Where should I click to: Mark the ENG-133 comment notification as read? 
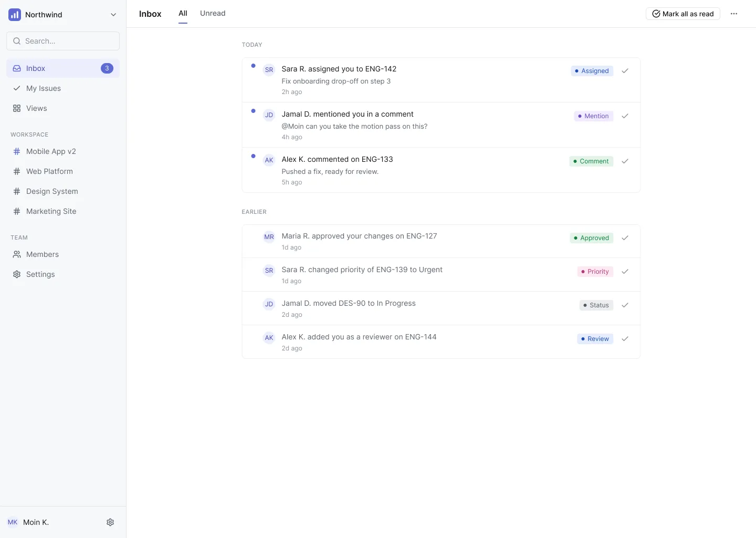tap(625, 161)
